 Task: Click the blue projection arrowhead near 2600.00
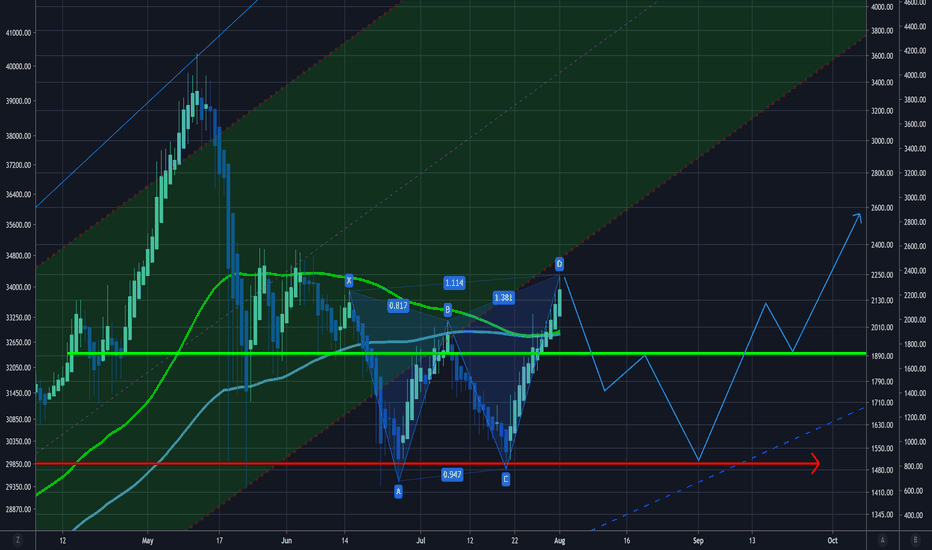click(x=857, y=218)
